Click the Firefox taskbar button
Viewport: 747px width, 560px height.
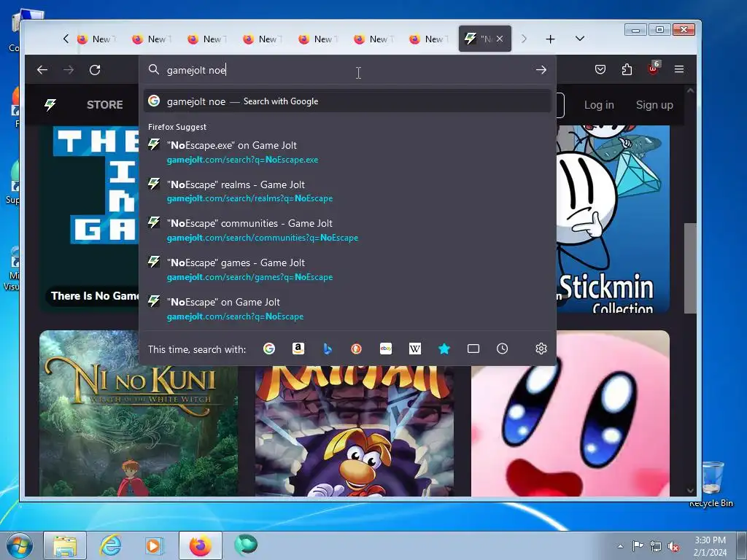point(201,545)
